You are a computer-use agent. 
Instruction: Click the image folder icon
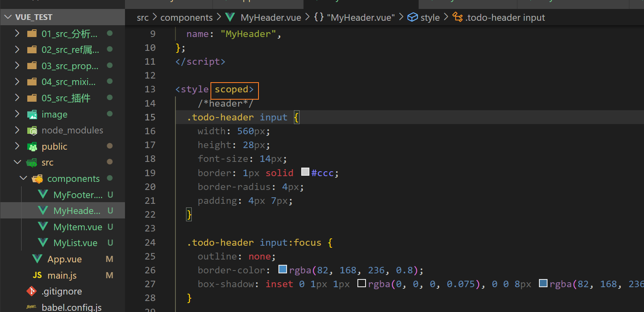coord(32,114)
